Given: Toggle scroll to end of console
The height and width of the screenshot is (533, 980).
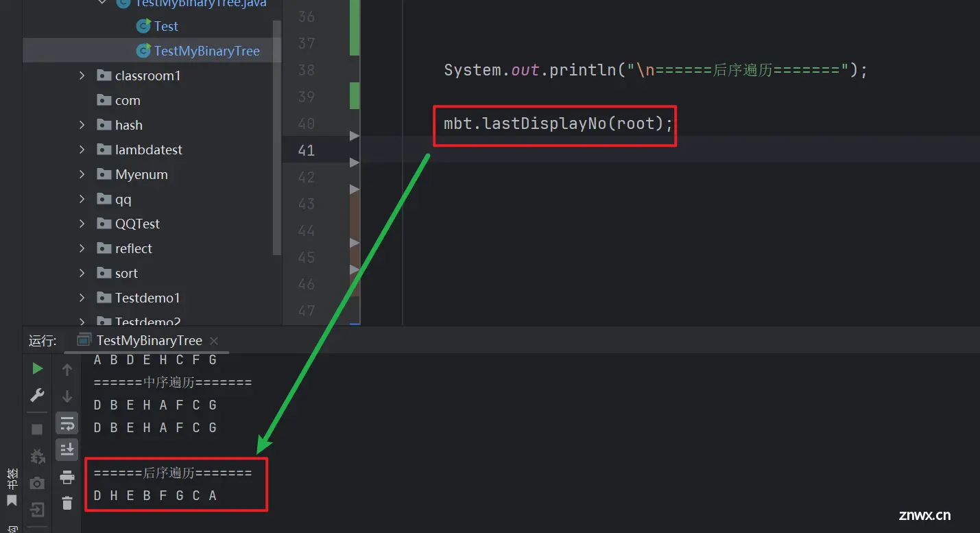Looking at the screenshot, I should 67,450.
